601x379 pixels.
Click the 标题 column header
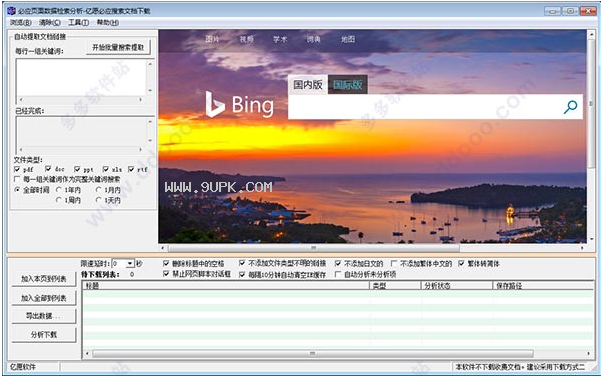coord(226,285)
